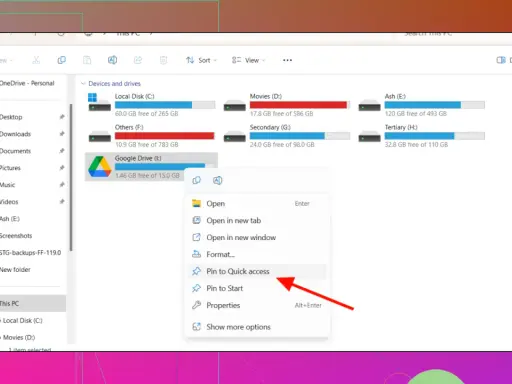Click the Cut scissors icon in toolbar
The height and width of the screenshot is (384, 512).
(36, 60)
